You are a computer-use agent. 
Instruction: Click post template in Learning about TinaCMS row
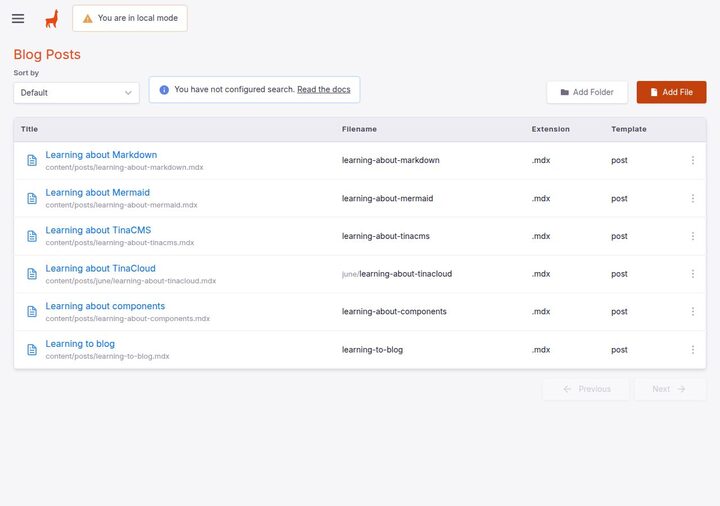(619, 236)
